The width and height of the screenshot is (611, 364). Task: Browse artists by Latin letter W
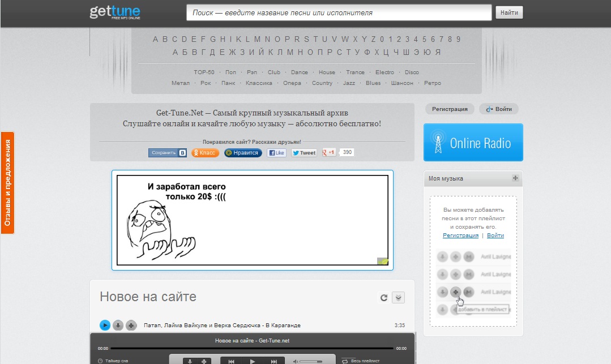tap(345, 40)
